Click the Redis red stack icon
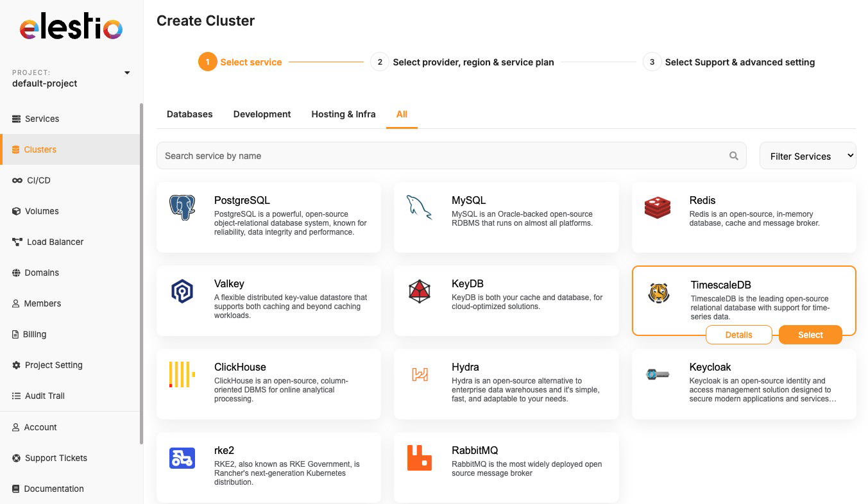 pyautogui.click(x=658, y=208)
